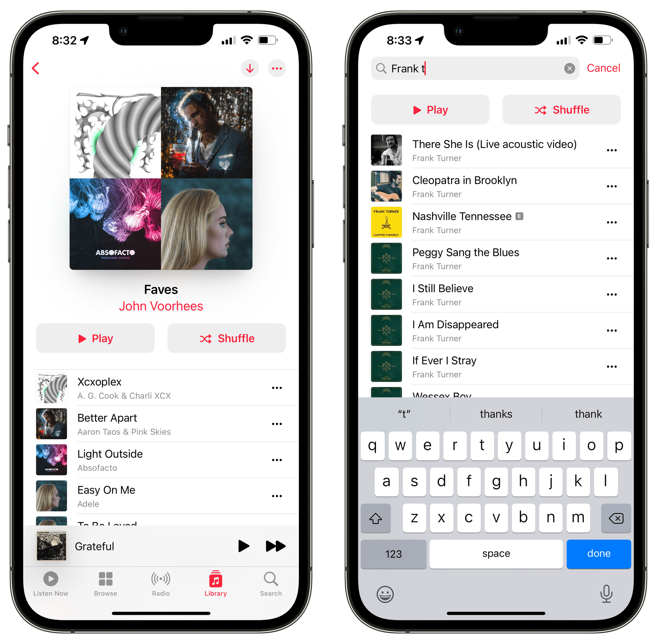Tap the back arrow on Faves playlist

click(37, 68)
